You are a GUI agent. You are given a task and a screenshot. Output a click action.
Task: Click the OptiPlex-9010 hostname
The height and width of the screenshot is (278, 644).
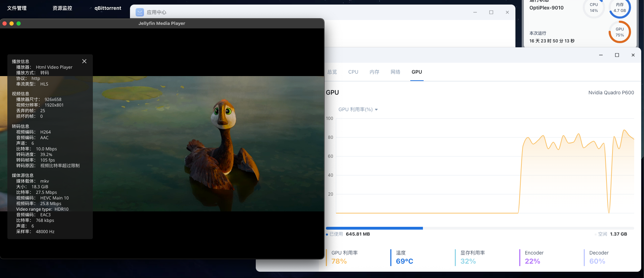tap(547, 8)
